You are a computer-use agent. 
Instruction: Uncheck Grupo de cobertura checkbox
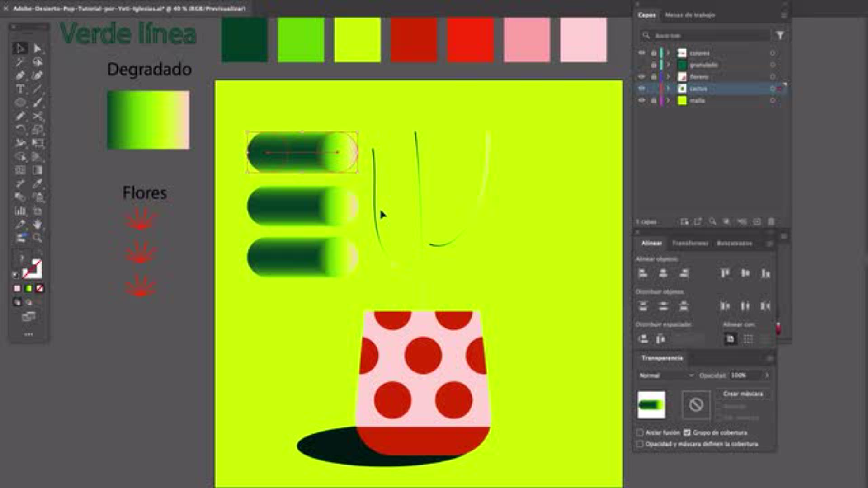pos(687,433)
